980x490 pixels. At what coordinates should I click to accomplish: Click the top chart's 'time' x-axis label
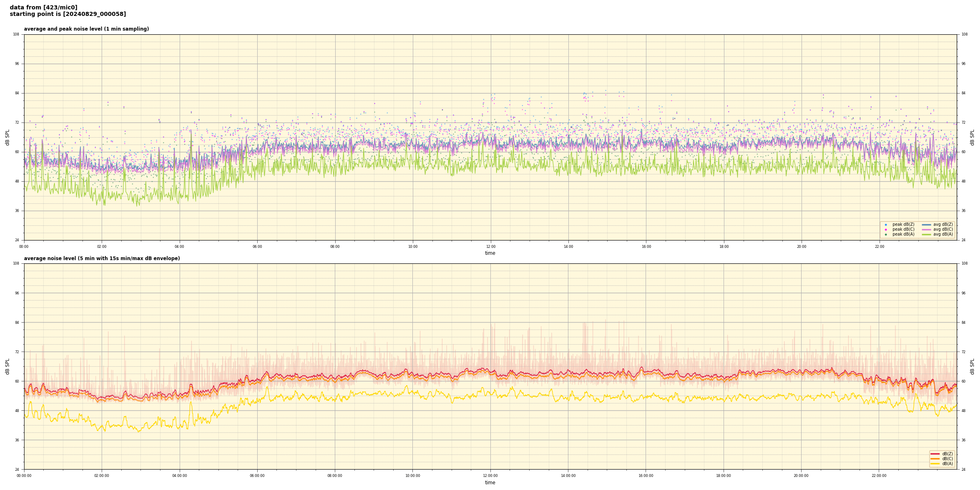[x=490, y=253]
